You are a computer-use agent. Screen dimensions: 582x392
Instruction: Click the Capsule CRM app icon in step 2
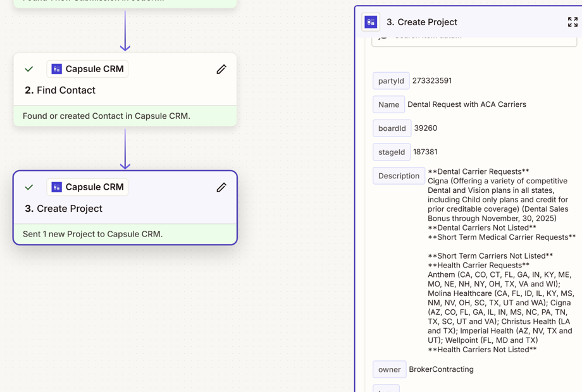click(57, 69)
